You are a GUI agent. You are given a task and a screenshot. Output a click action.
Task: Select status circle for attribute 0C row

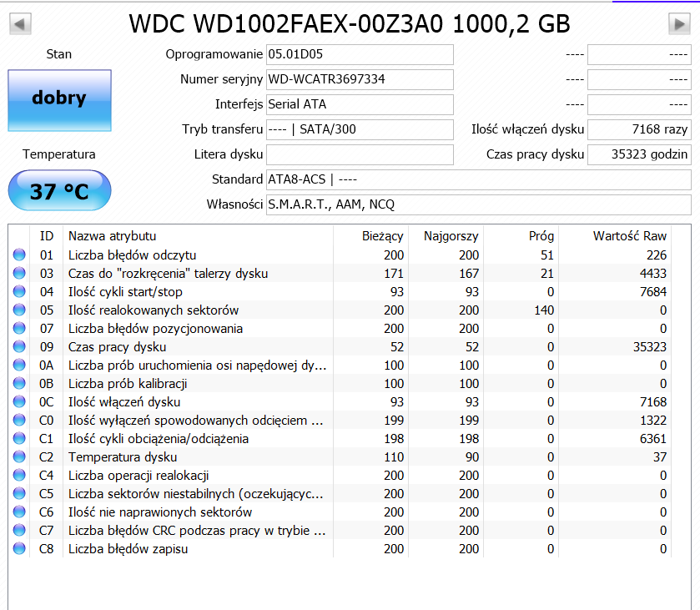19,401
